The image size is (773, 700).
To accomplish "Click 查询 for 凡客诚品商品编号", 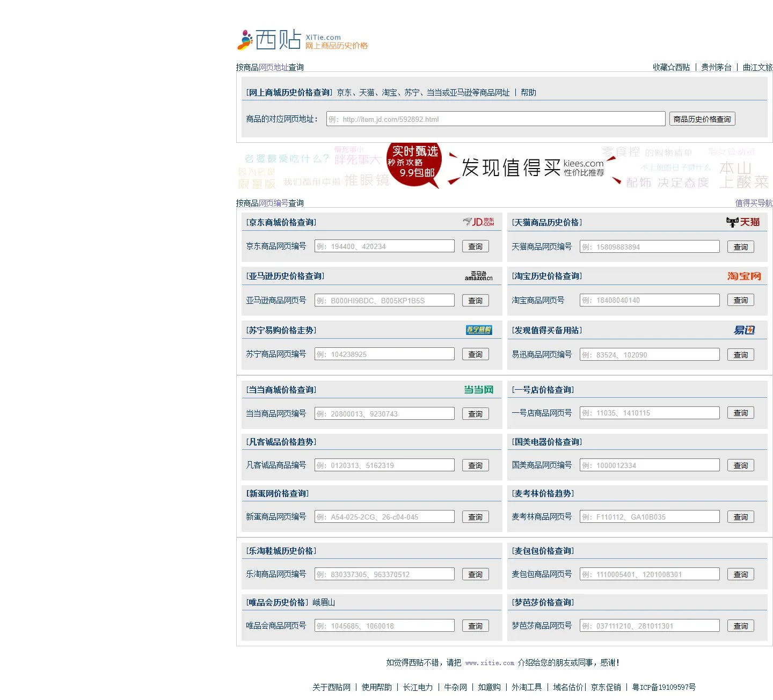I will pyautogui.click(x=476, y=465).
